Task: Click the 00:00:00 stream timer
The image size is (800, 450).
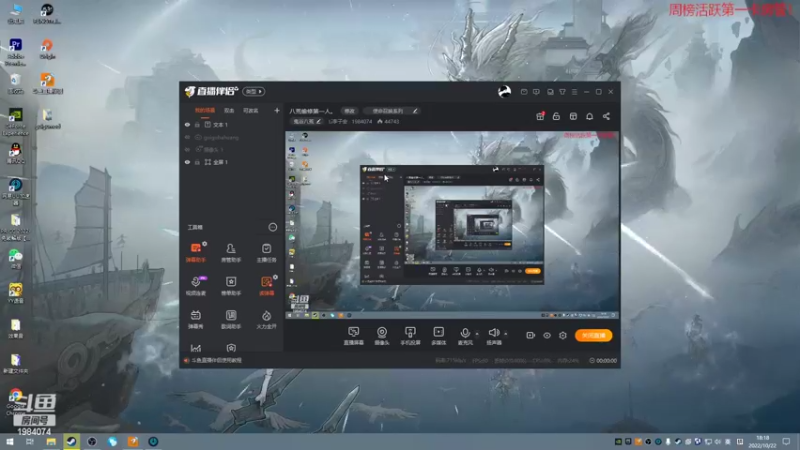Action: pyautogui.click(x=603, y=360)
